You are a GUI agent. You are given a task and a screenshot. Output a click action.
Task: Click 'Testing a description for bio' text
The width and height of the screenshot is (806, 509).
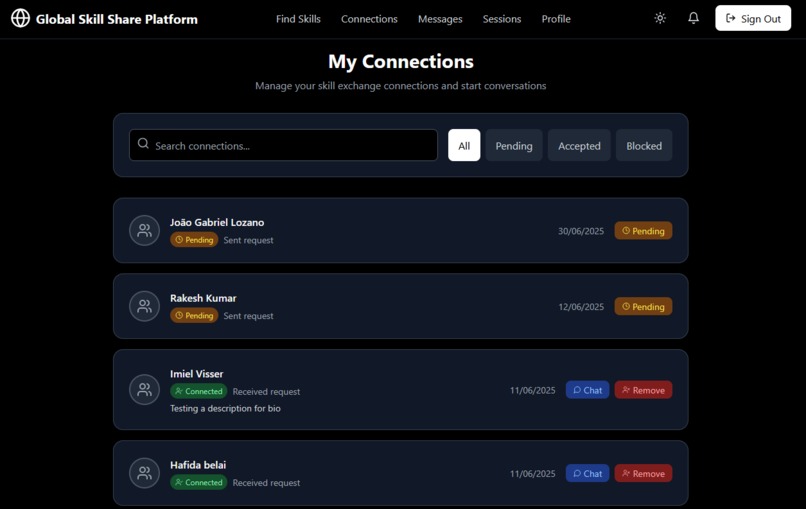(x=225, y=408)
